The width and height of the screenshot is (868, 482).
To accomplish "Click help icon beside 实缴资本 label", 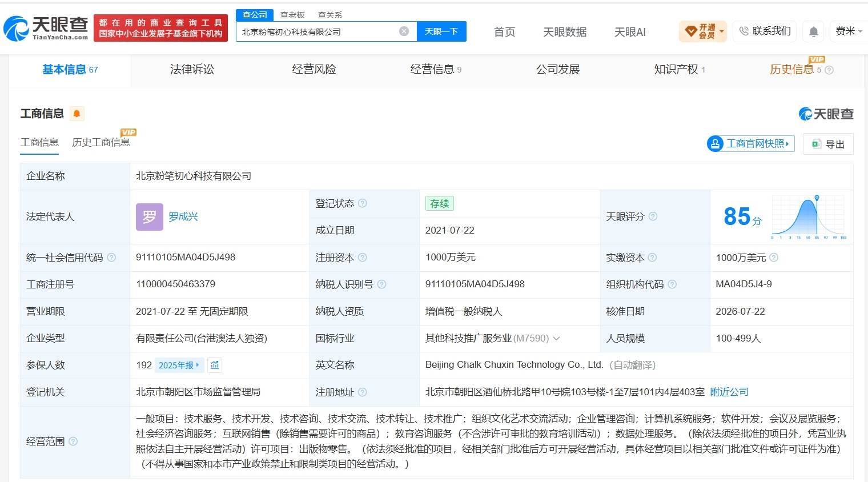I will pos(652,258).
